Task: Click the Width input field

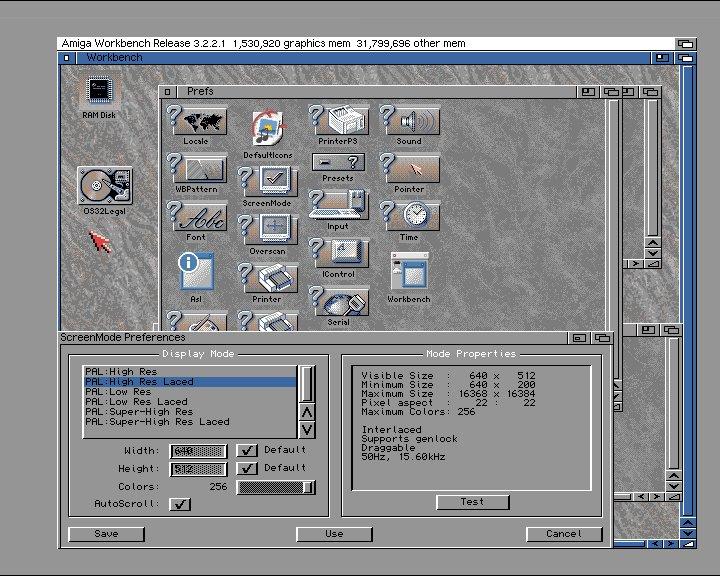Action: [198, 451]
